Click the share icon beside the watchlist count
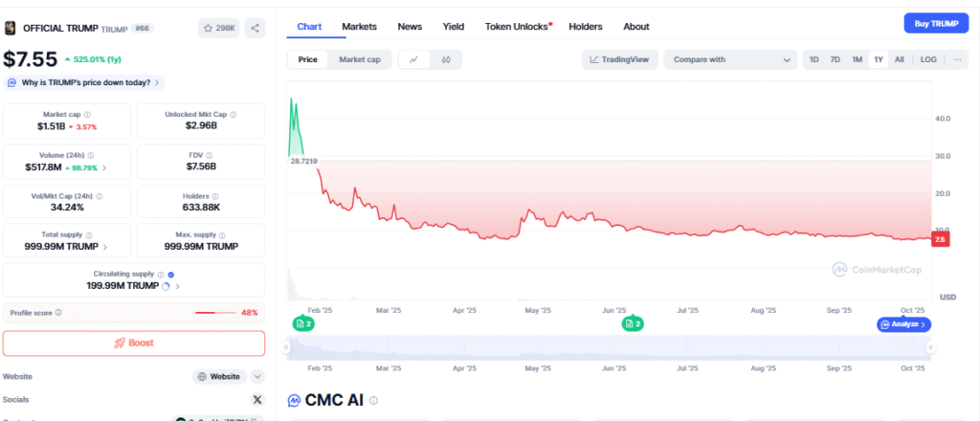 point(256,28)
